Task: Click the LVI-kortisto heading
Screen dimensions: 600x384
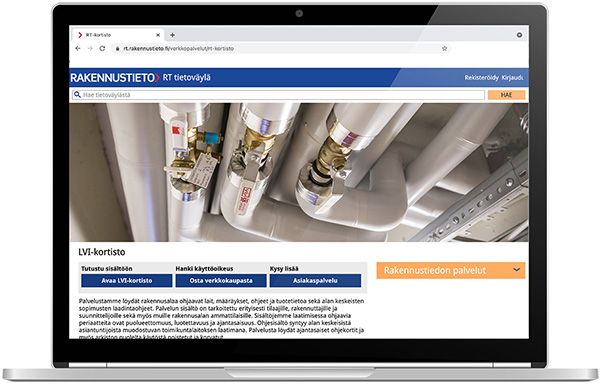Action: pos(102,252)
